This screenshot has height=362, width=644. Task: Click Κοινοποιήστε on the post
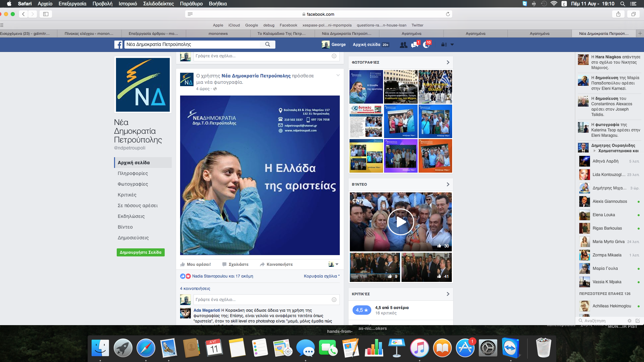(276, 264)
